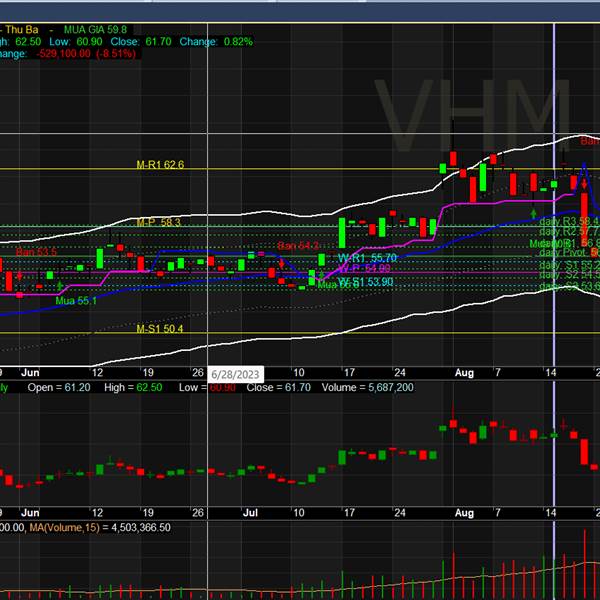Click the green buy arrow above Mua 55.1
The height and width of the screenshot is (600, 600).
click(60, 285)
